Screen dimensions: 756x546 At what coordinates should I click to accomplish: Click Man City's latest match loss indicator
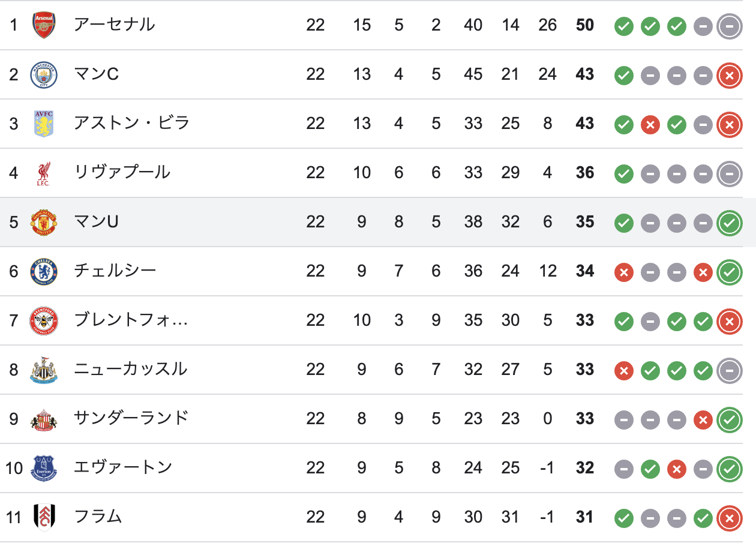click(730, 75)
